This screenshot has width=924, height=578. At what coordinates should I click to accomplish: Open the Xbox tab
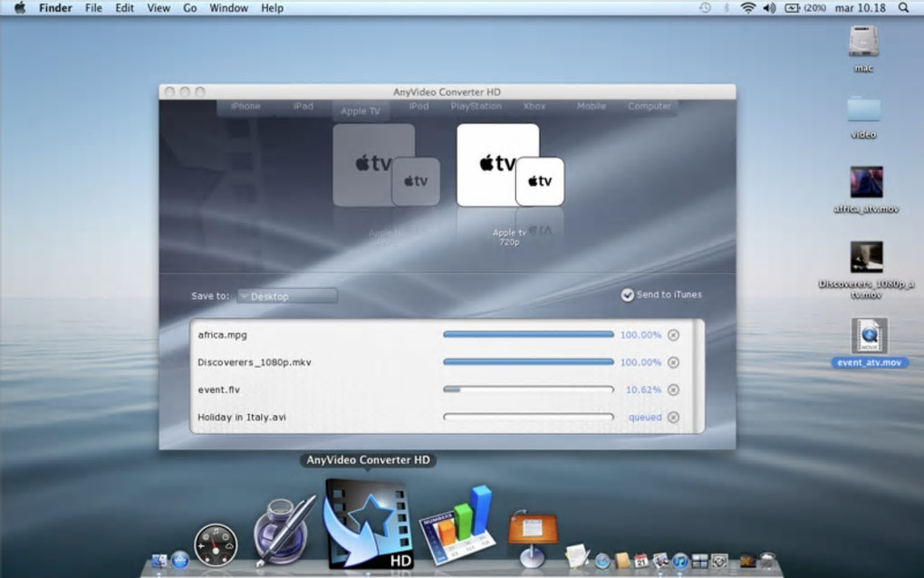click(534, 107)
